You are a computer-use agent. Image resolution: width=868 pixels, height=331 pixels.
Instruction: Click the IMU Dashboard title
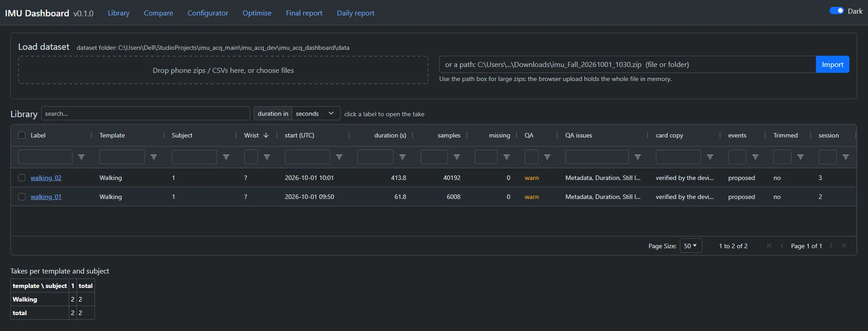[x=37, y=13]
